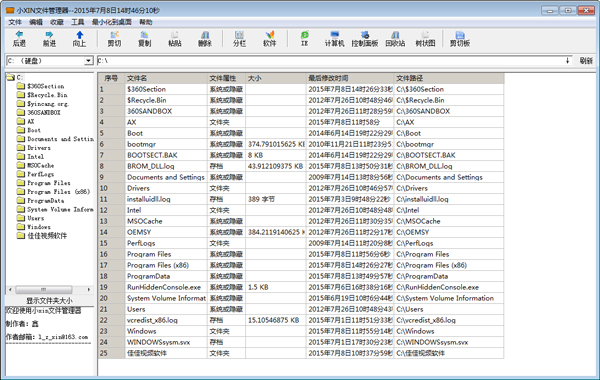Open the 工具 menu
This screenshot has height=380, width=600.
click(x=77, y=22)
